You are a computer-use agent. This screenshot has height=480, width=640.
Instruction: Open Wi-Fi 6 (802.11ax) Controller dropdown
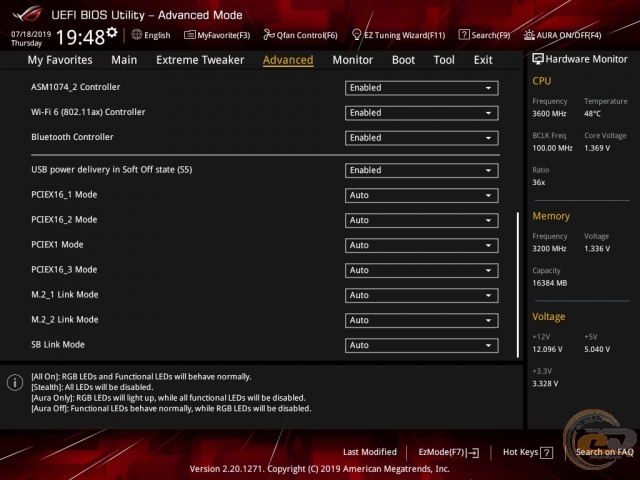422,113
